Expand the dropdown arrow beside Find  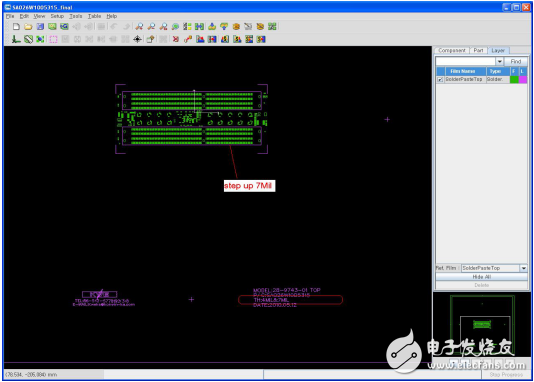[x=499, y=62]
